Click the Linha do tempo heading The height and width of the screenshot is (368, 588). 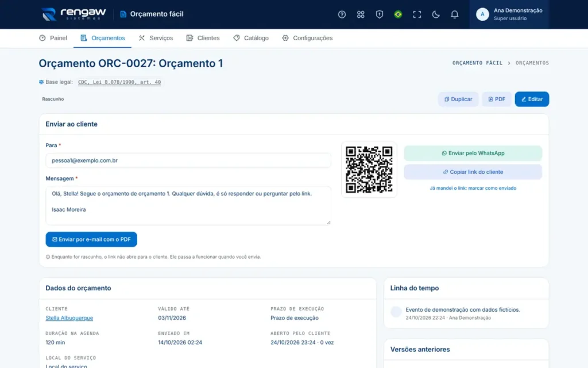click(415, 288)
